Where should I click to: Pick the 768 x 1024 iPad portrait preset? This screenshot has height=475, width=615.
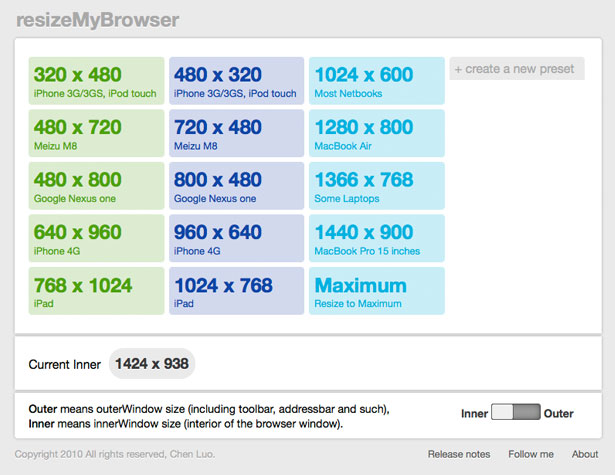(96, 291)
